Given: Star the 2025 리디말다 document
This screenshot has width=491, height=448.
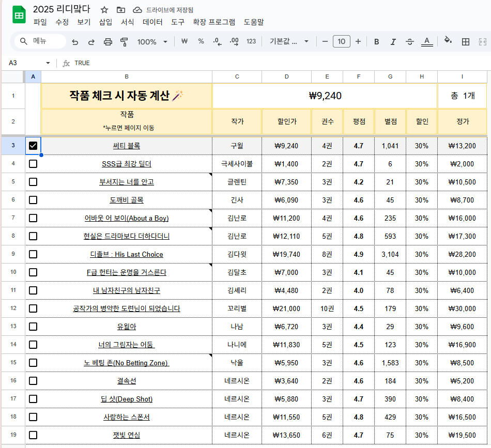Looking at the screenshot, I should click(x=104, y=10).
